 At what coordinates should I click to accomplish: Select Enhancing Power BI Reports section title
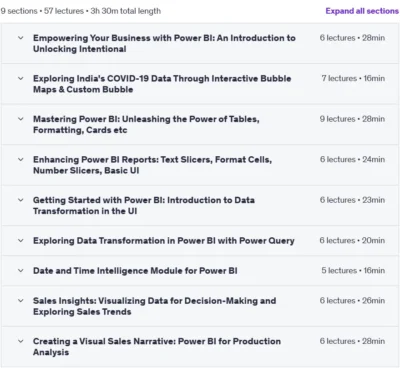tap(152, 165)
